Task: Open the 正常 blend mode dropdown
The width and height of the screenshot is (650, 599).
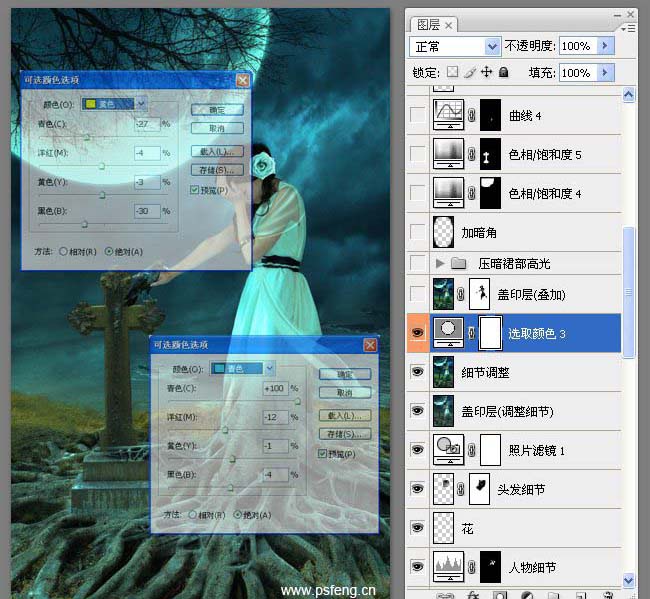Action: click(492, 46)
